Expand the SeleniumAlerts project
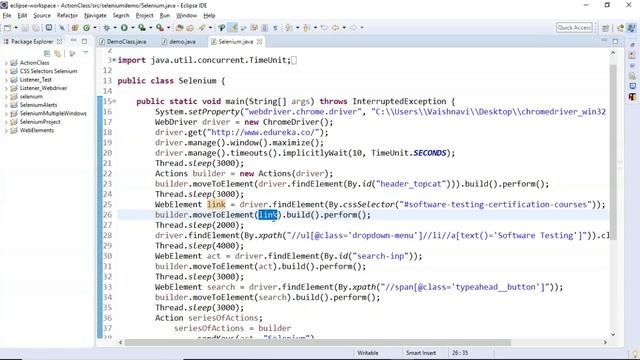This screenshot has height=360, width=640. click(x=6, y=105)
